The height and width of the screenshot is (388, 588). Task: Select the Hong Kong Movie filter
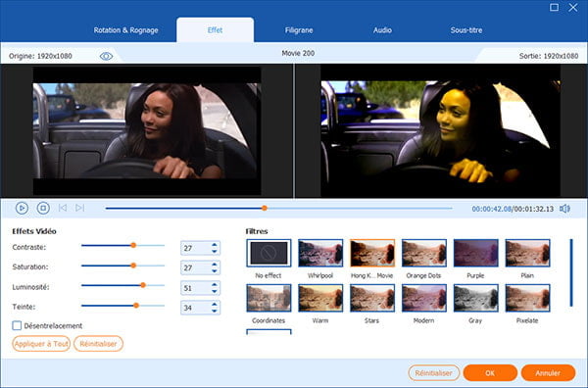[x=372, y=253]
